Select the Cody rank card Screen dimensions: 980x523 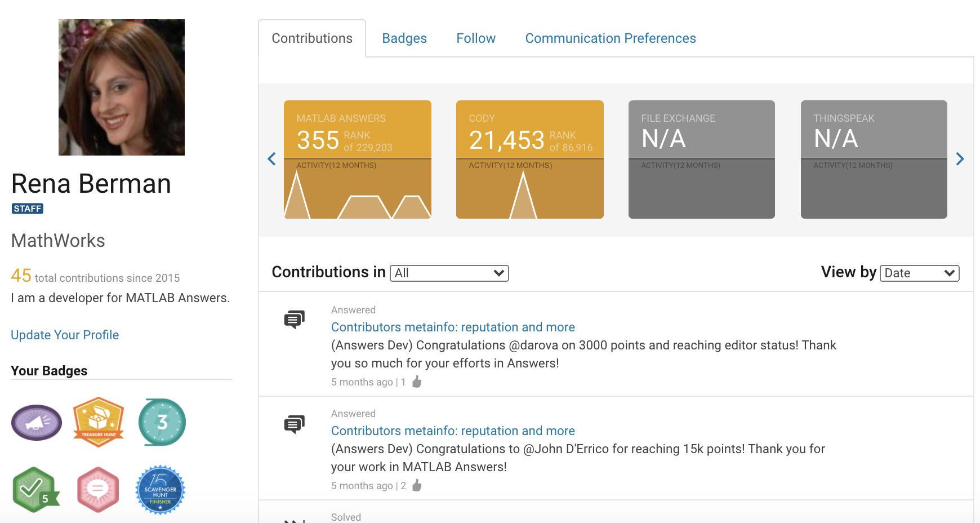pos(529,159)
